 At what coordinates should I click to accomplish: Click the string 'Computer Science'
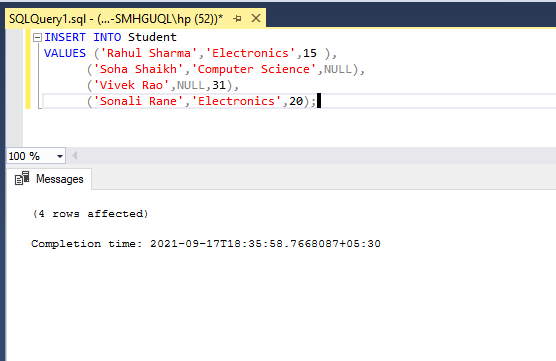pyautogui.click(x=254, y=69)
